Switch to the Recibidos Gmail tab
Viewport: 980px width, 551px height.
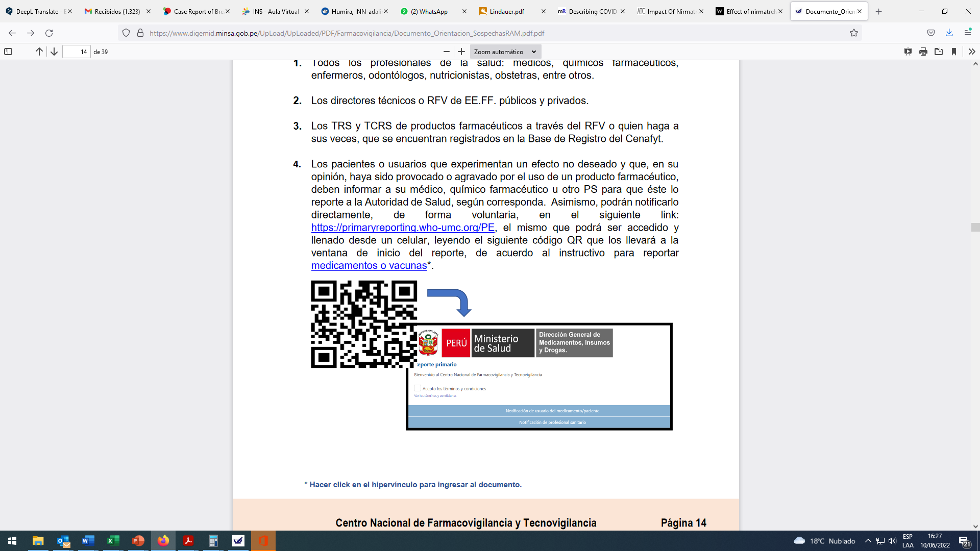coord(117,11)
